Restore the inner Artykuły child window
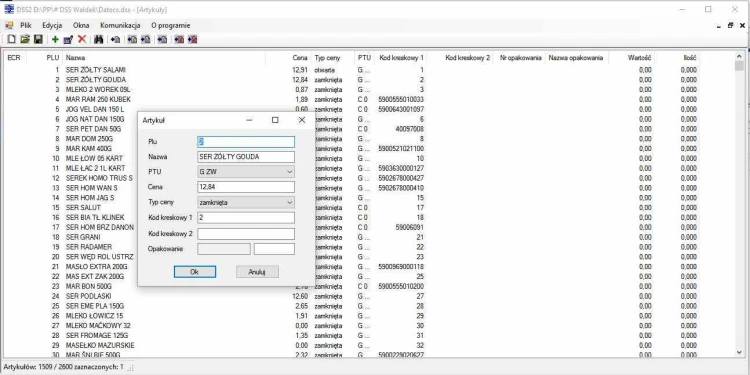The image size is (750, 375). (x=730, y=25)
